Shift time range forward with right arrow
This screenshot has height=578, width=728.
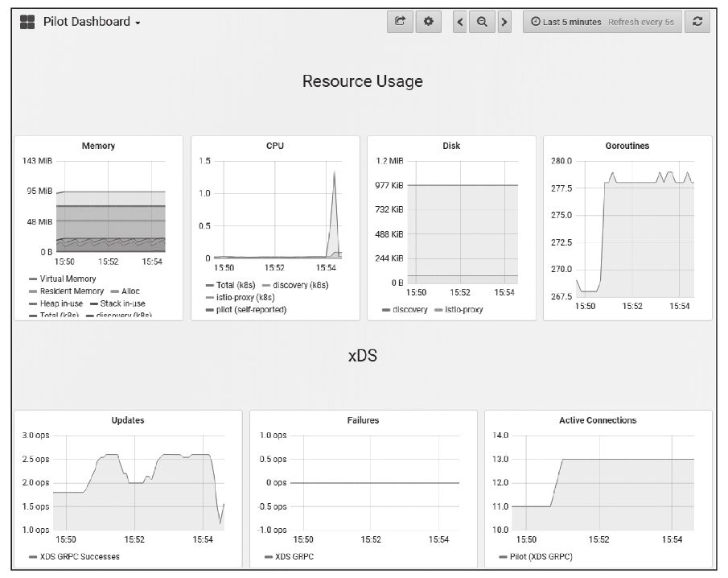504,22
